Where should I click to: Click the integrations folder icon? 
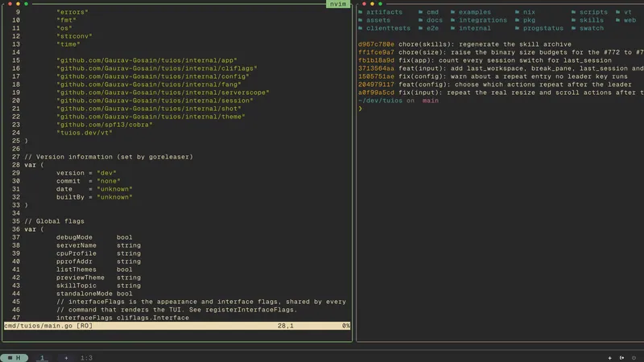(452, 20)
